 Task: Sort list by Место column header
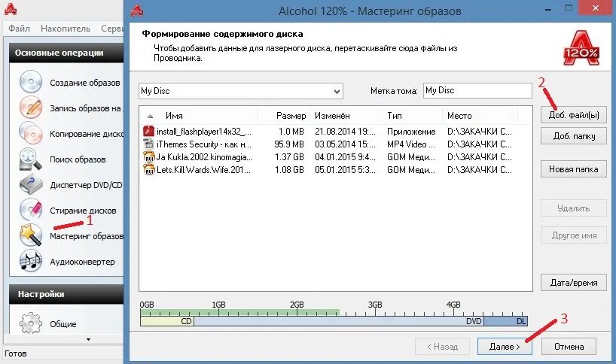480,116
